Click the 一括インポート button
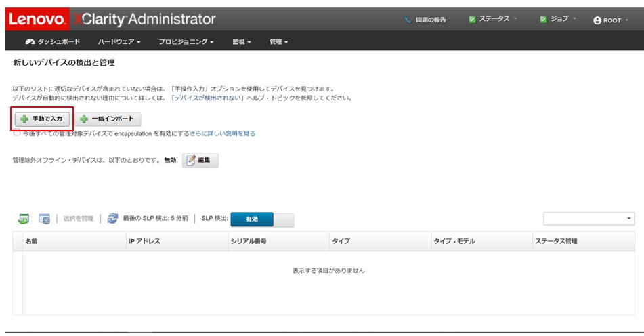Screen dimensions: 644x336 108,119
